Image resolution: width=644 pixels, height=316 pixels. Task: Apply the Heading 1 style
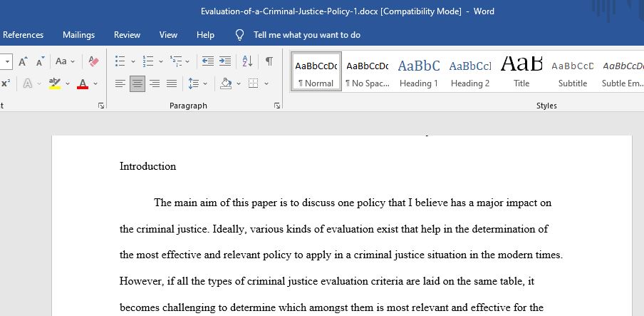418,71
